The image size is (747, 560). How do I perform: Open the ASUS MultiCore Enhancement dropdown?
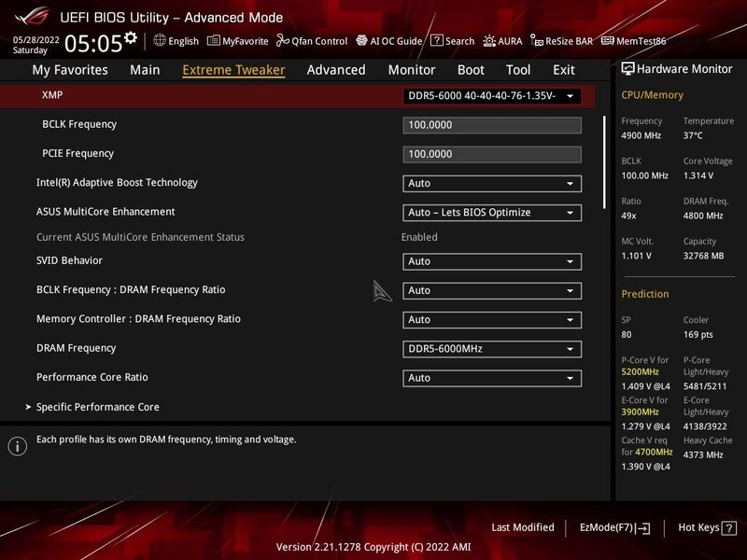492,212
